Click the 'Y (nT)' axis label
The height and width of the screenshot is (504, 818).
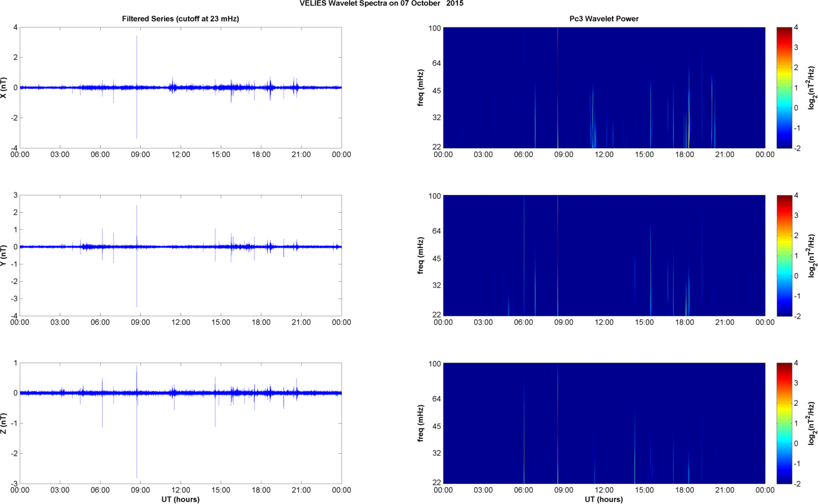[x=4, y=255]
